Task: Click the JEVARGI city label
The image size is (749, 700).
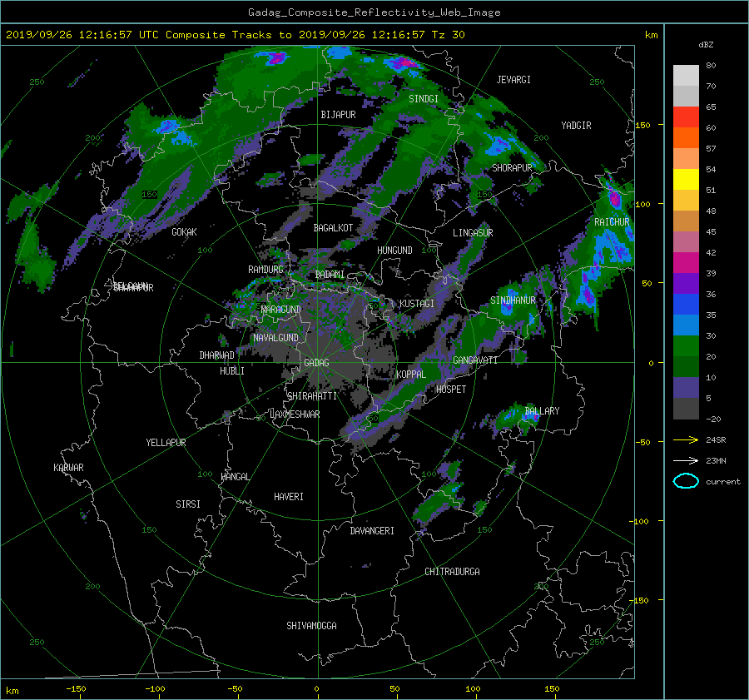Action: pos(513,80)
